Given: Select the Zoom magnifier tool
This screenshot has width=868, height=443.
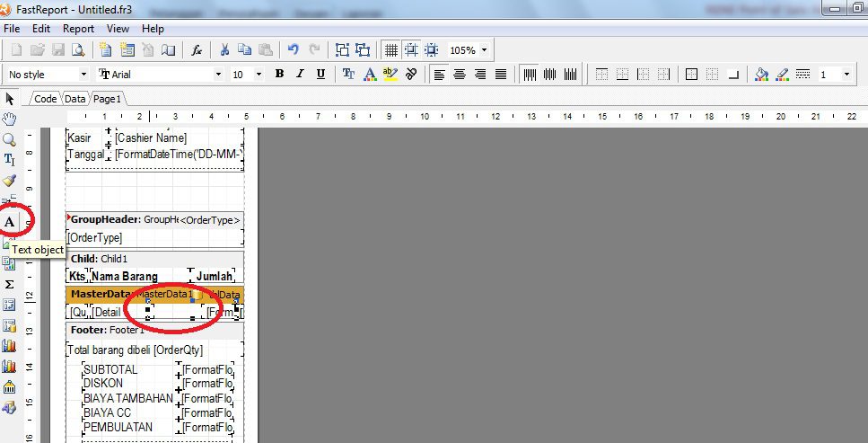Looking at the screenshot, I should click(x=9, y=139).
